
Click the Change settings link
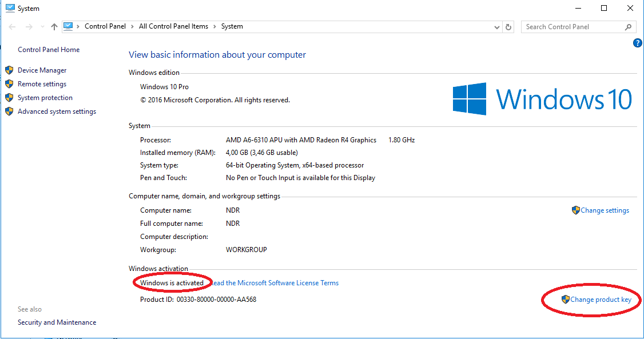[x=605, y=210]
